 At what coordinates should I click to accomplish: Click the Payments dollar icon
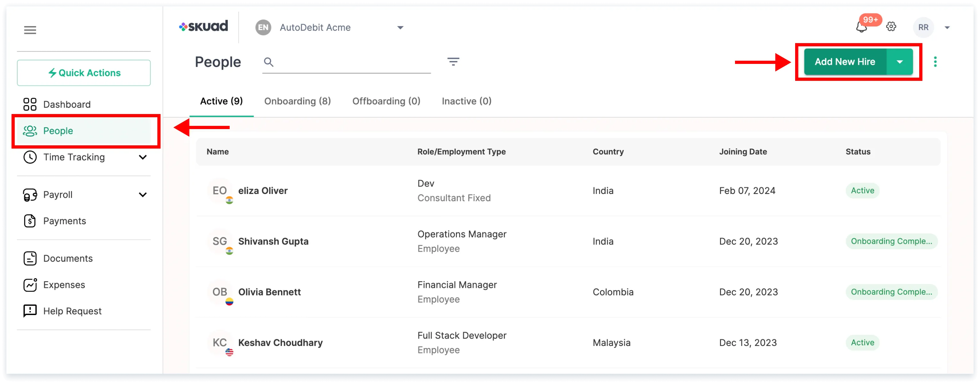tap(30, 221)
